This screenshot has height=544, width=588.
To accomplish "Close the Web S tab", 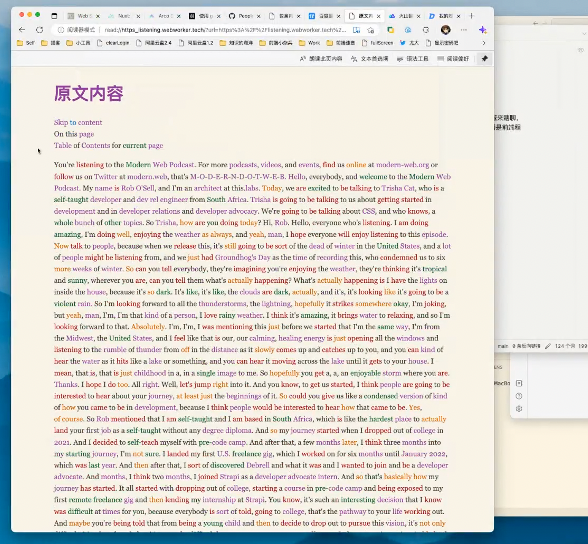I will click(98, 16).
